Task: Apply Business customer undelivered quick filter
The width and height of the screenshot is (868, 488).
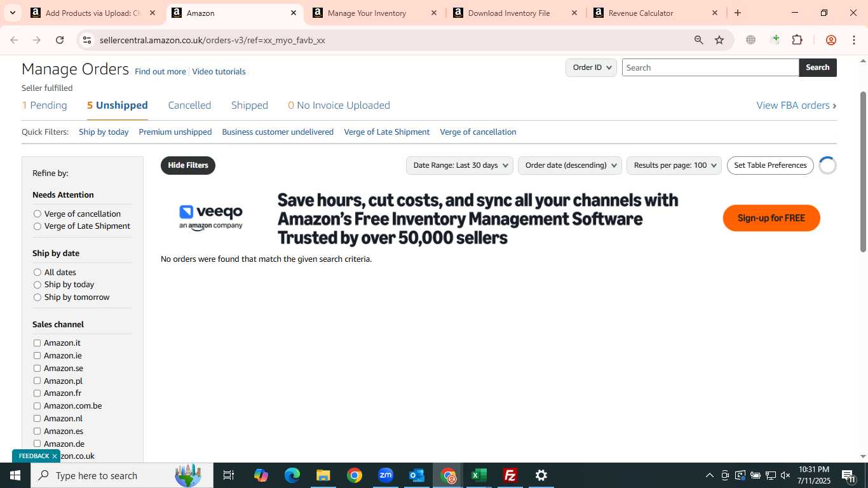Action: point(278,132)
